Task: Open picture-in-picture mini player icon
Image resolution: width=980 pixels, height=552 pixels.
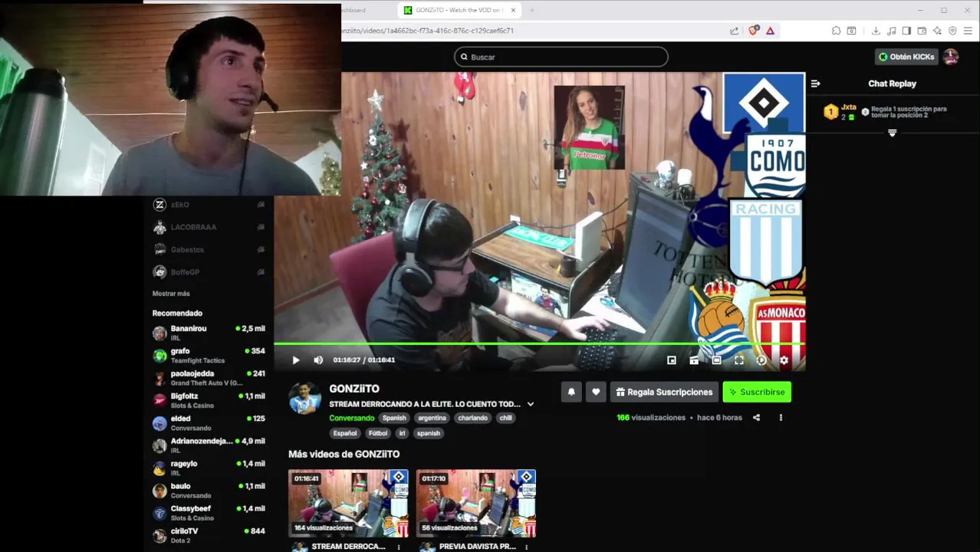Action: tap(672, 360)
